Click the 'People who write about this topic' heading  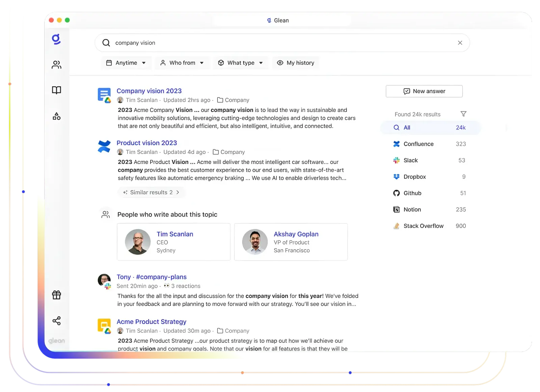click(x=167, y=215)
